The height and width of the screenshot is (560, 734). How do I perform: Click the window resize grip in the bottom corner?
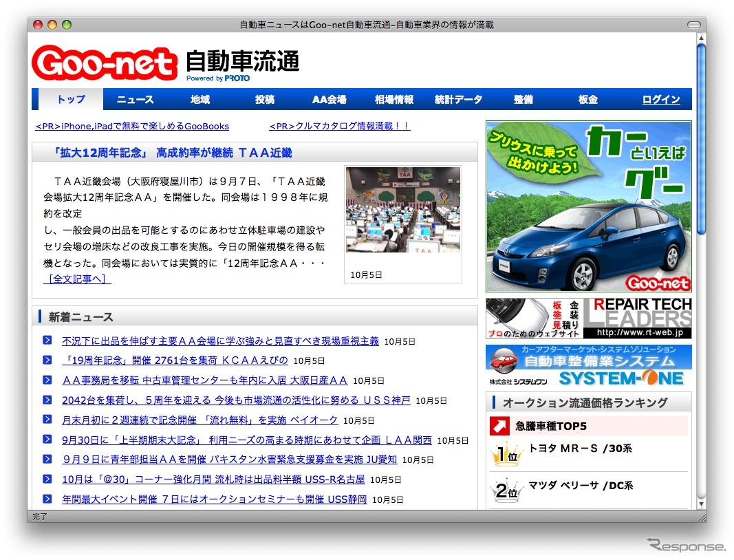(701, 516)
